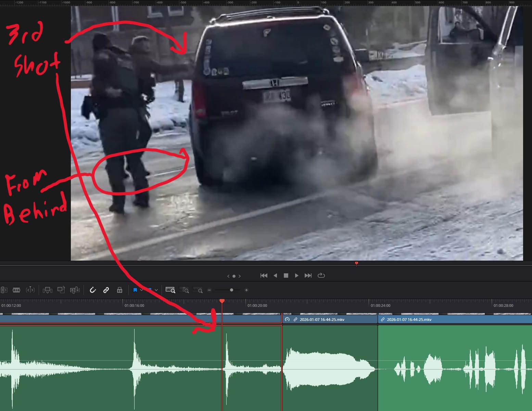Viewport: 532px width, 411px height.
Task: Click the Detail Zoom icon
Action: [x=184, y=290]
